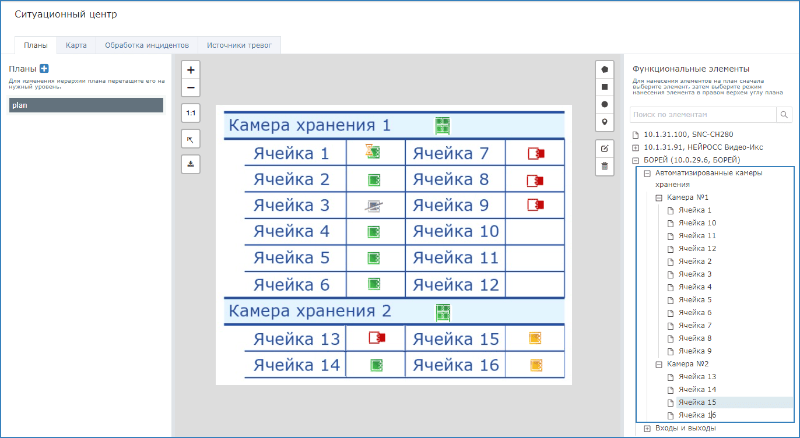The width and height of the screenshot is (800, 438).
Task: Select Ячейка 3 in the tree
Action: [694, 274]
